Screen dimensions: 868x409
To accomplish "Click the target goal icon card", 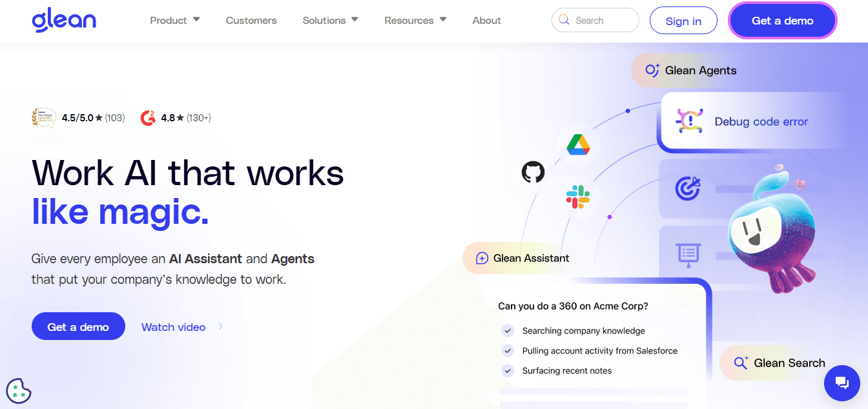I will click(688, 188).
